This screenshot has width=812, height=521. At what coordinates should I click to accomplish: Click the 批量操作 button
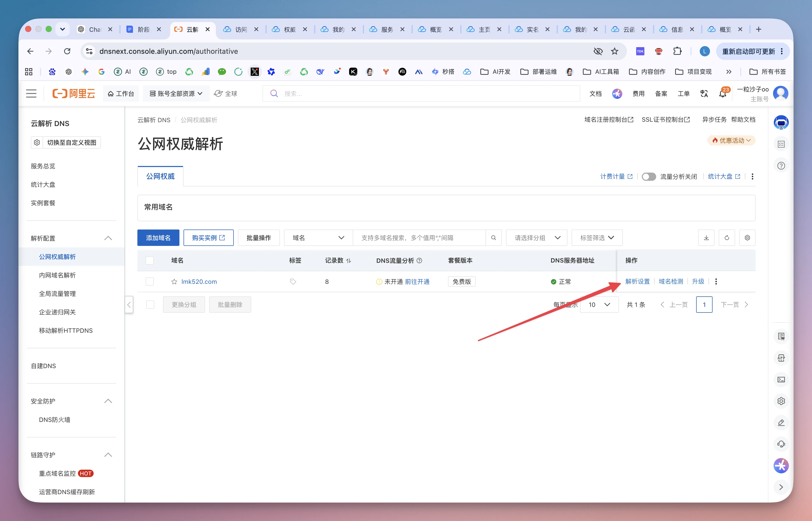coord(259,238)
